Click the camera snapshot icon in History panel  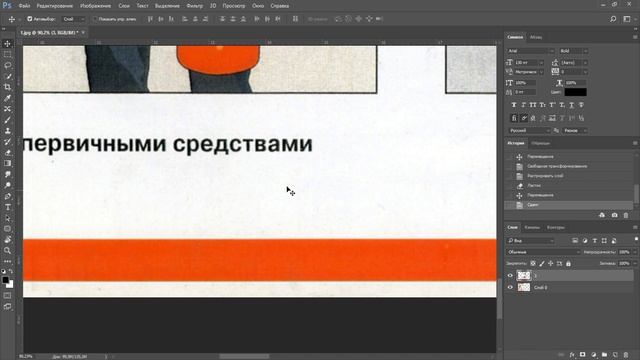[x=614, y=215]
